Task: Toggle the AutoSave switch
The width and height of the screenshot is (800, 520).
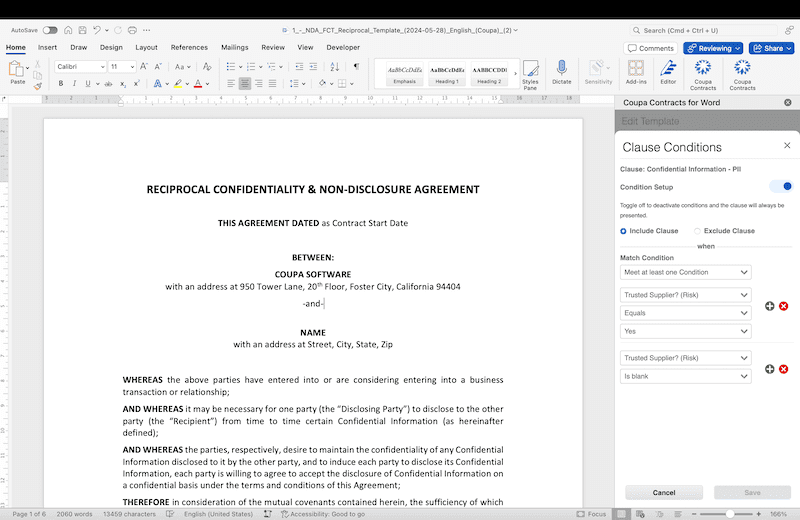Action: pos(50,30)
